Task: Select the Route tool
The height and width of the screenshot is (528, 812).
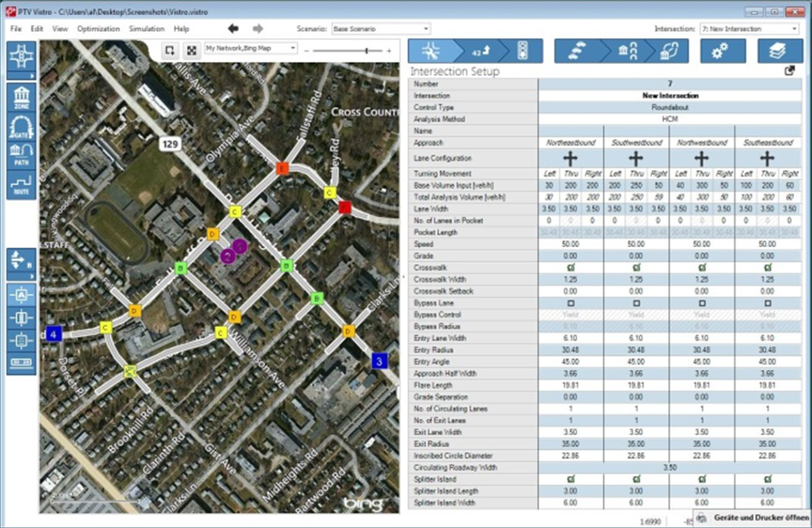Action: point(21,184)
